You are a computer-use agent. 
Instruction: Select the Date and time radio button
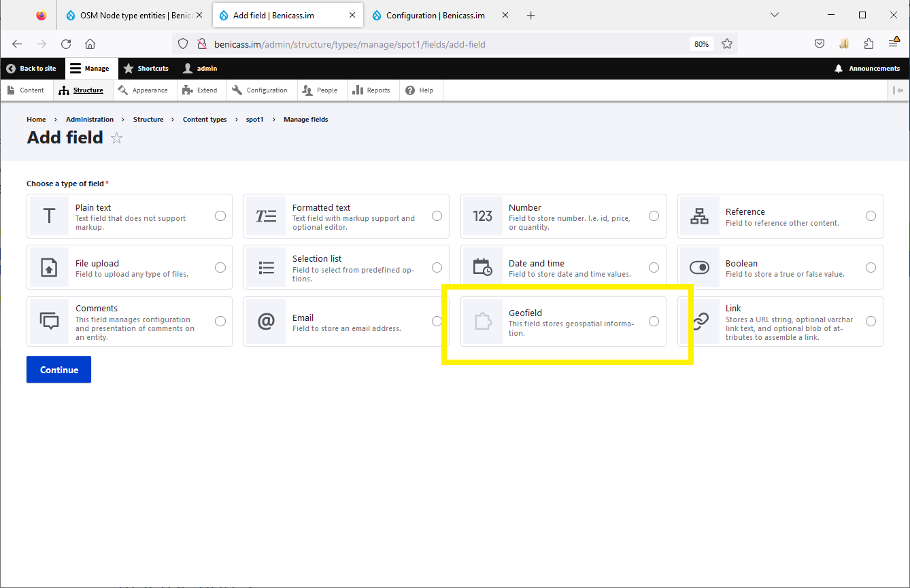tap(654, 268)
